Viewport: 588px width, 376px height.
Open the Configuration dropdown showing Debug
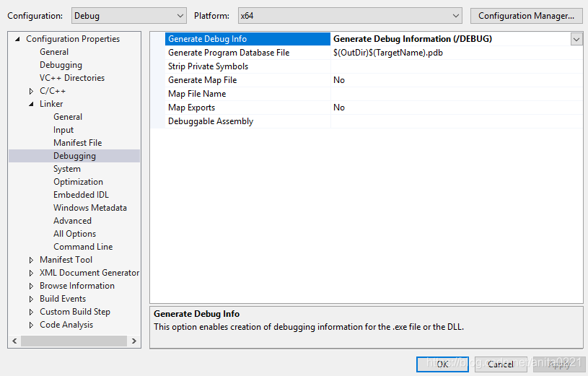(129, 16)
